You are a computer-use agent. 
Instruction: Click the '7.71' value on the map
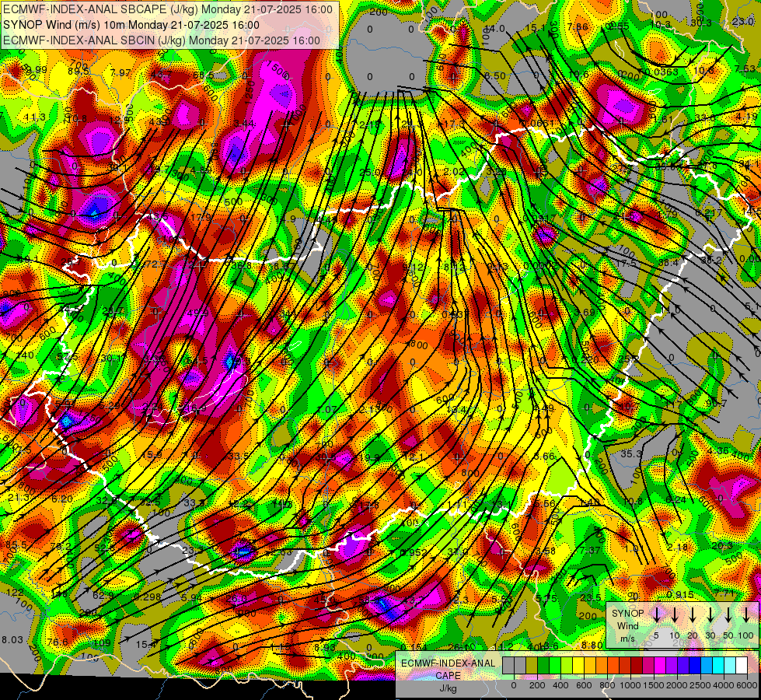(724, 593)
